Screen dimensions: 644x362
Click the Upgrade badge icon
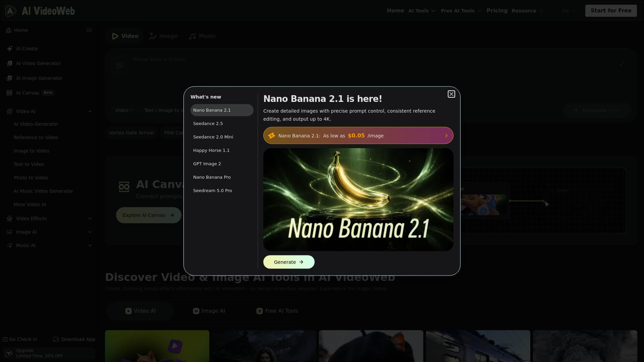(x=9, y=353)
